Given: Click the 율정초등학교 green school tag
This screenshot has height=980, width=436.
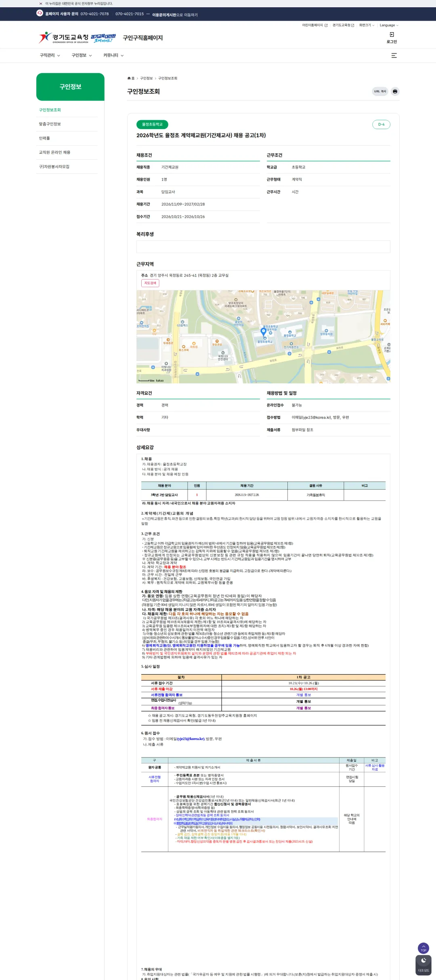Looking at the screenshot, I should [x=152, y=124].
